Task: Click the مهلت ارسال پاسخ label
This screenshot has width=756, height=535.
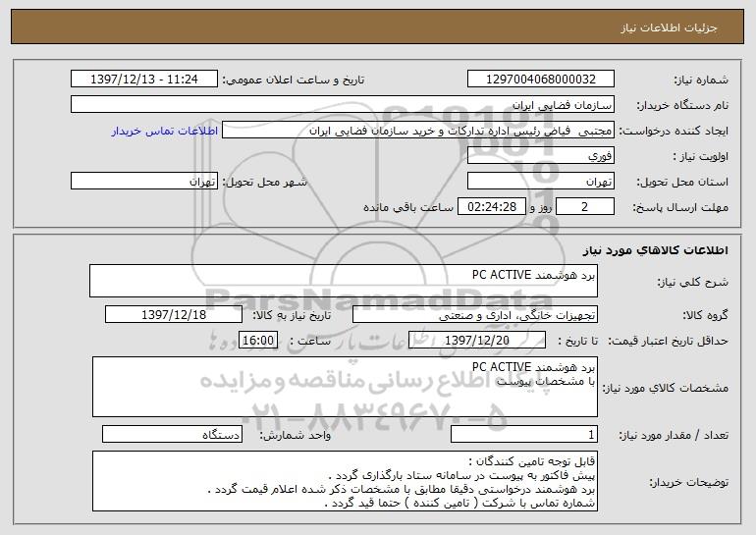Action: [x=680, y=207]
